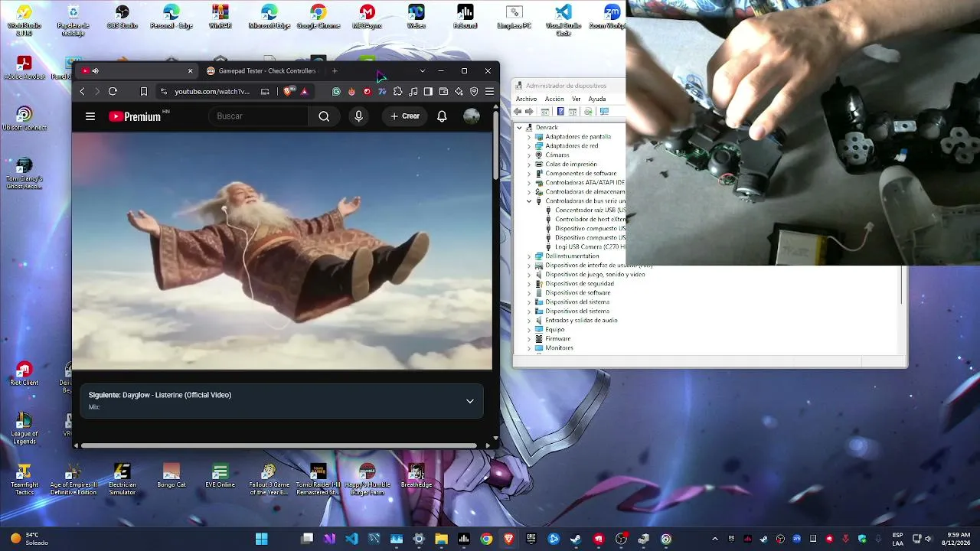This screenshot has height=551, width=980.
Task: Expand Adaptadores de red
Action: coord(529,146)
